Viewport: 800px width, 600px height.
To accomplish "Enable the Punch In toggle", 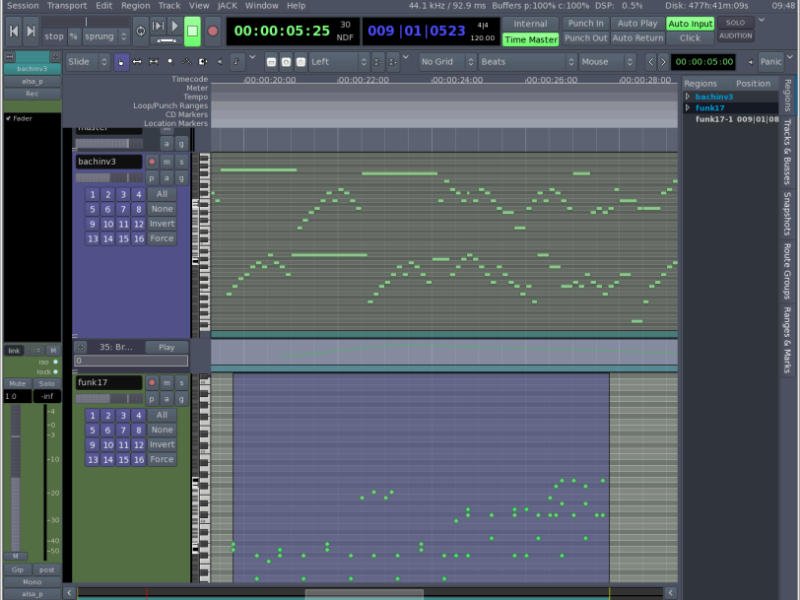I will pos(585,23).
